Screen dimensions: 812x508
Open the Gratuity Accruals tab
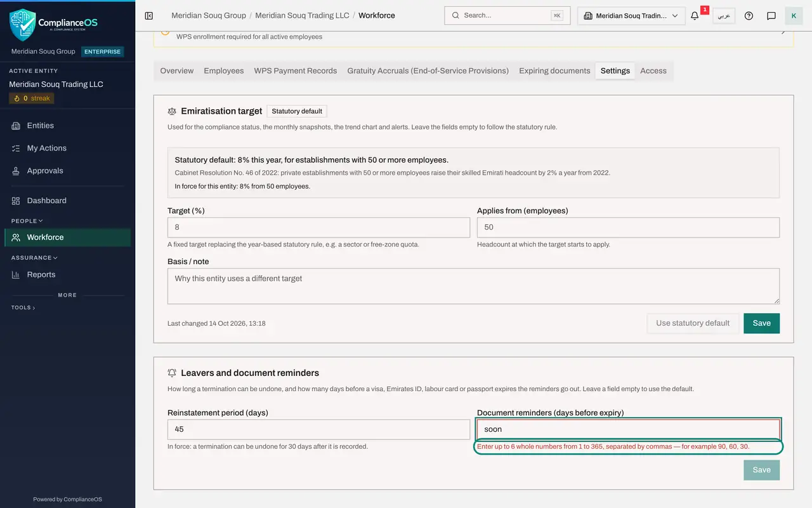(428, 71)
